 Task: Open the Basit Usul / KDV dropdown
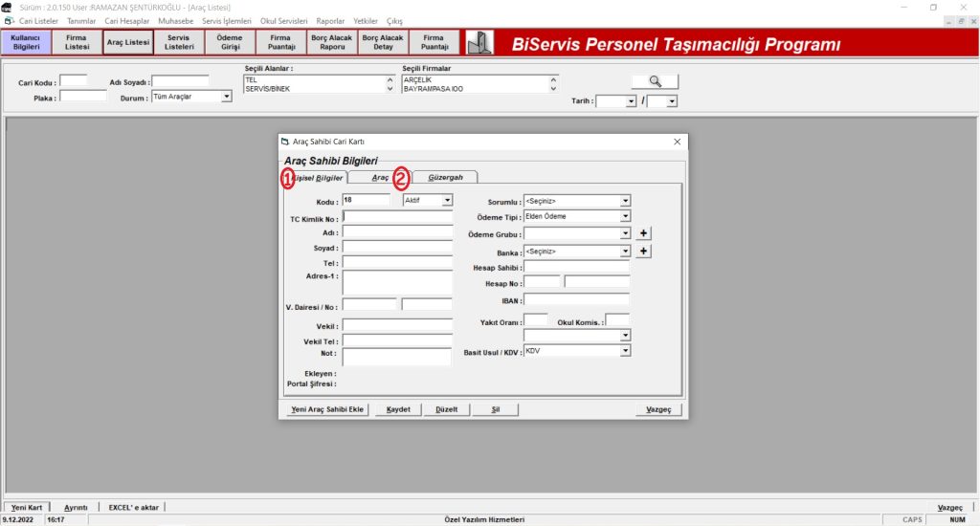pyautogui.click(x=625, y=351)
